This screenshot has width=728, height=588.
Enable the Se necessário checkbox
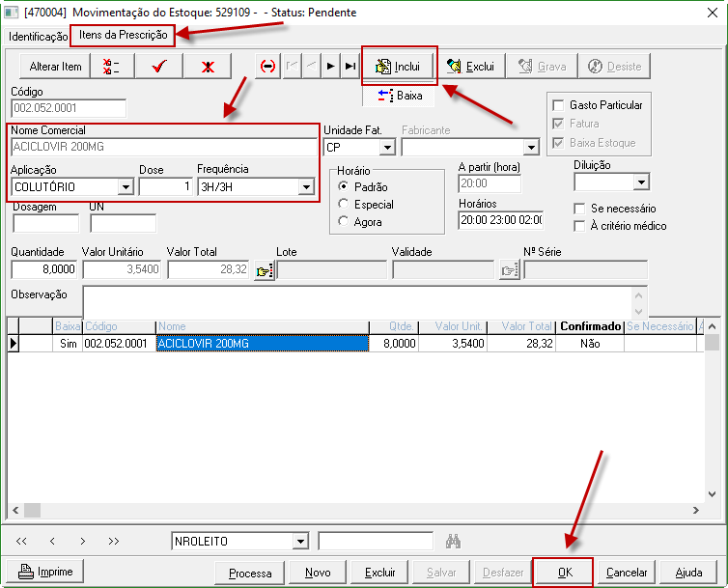tap(579, 209)
